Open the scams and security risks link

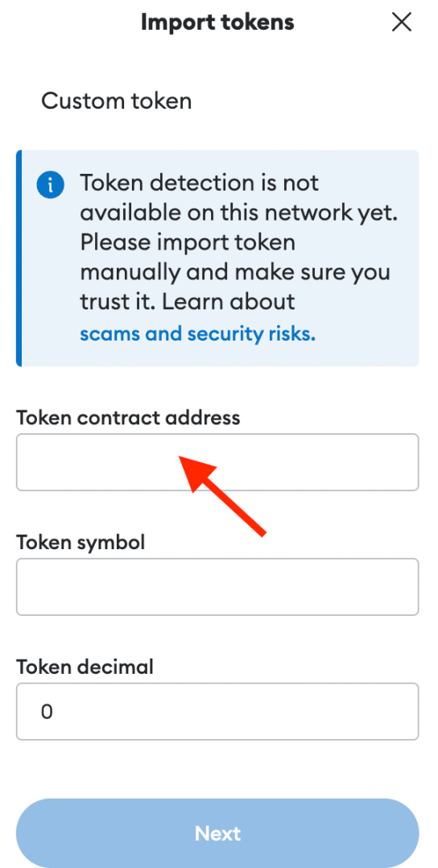[198, 334]
